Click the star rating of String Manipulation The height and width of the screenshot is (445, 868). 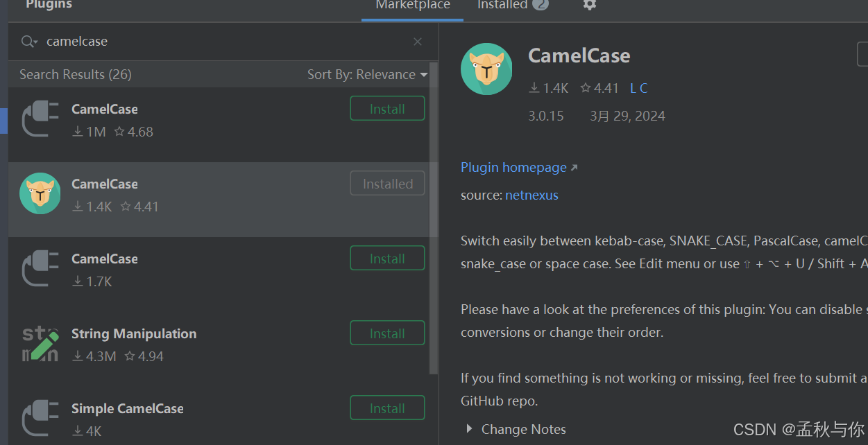coord(144,356)
